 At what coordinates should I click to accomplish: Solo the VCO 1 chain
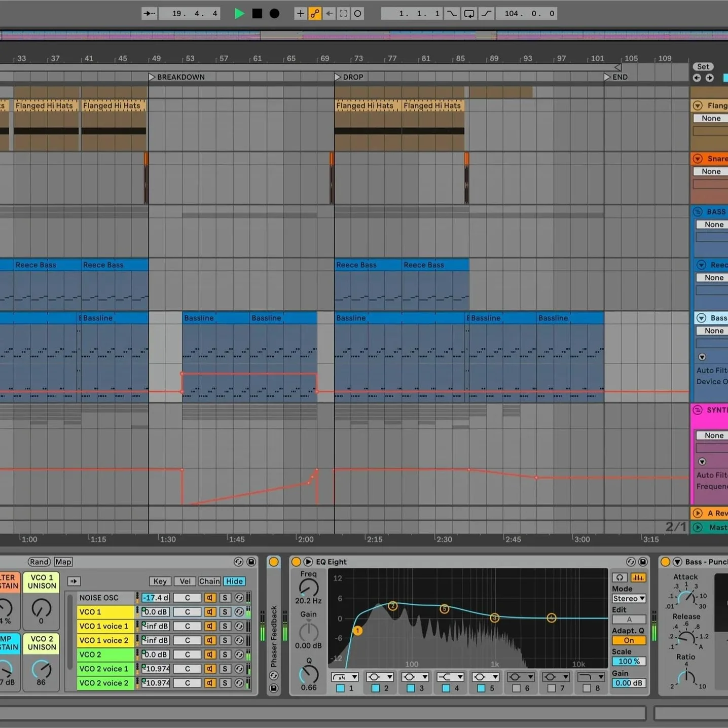click(x=225, y=612)
